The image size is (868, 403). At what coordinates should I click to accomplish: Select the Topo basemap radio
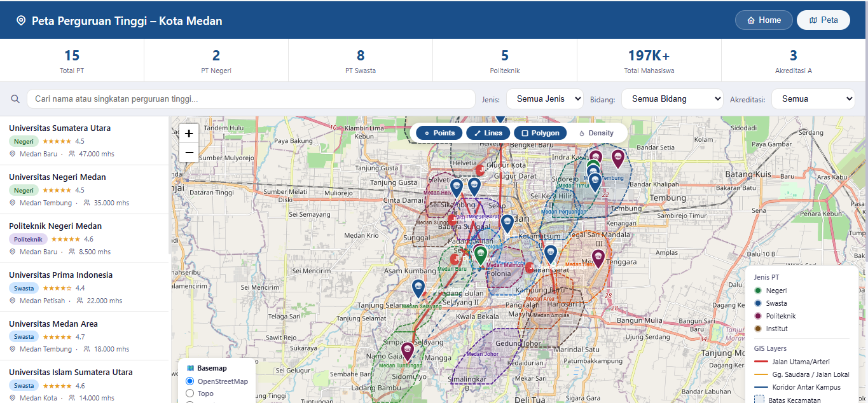click(x=189, y=393)
